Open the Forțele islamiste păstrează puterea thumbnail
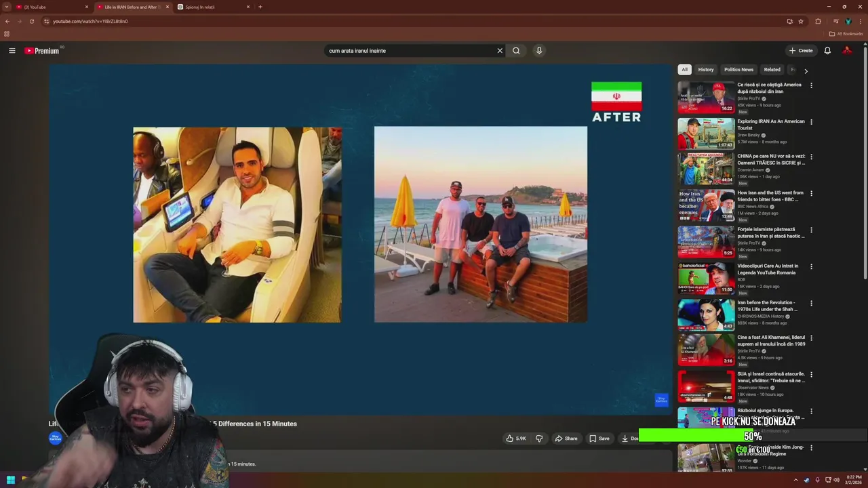The image size is (868, 488). click(x=706, y=241)
